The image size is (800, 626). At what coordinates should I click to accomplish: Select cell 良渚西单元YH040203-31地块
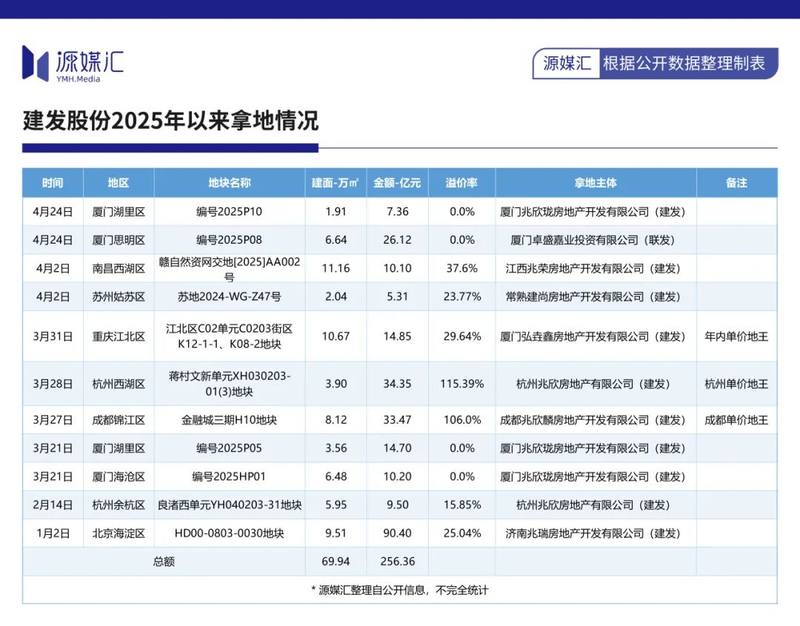point(230,505)
